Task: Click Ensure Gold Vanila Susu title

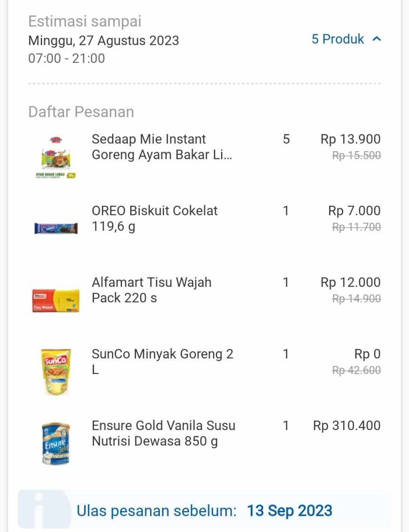Action: pos(163,433)
